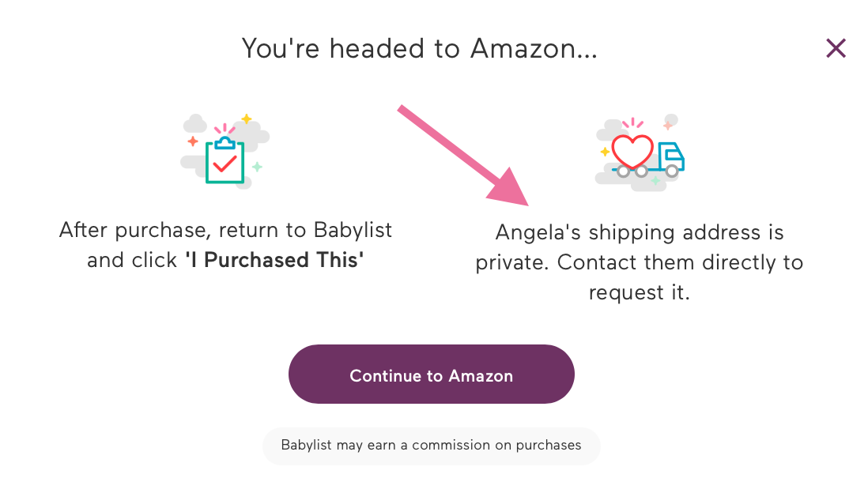Click the green sparkle right of clipboard
This screenshot has width=868, height=493.
point(258,167)
